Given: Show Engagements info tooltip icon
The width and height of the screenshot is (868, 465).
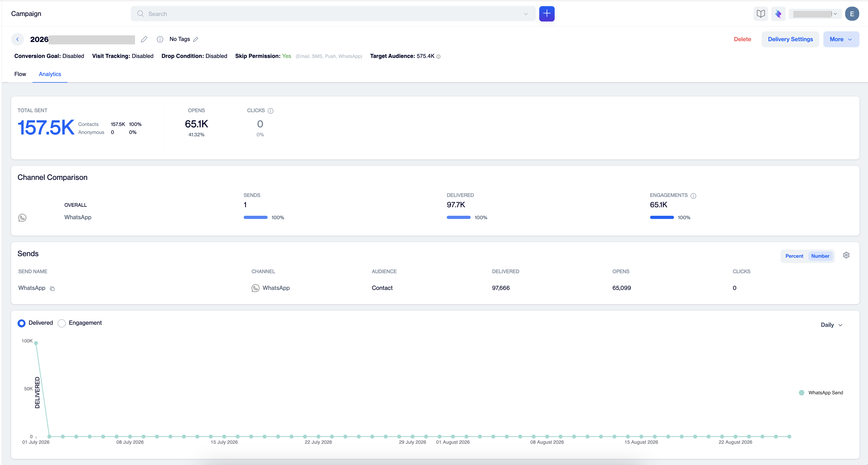Looking at the screenshot, I should (x=693, y=196).
